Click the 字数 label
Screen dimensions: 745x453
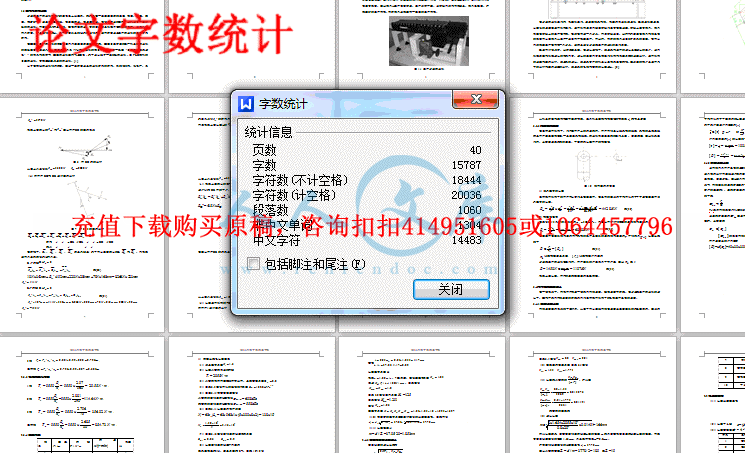(264, 165)
